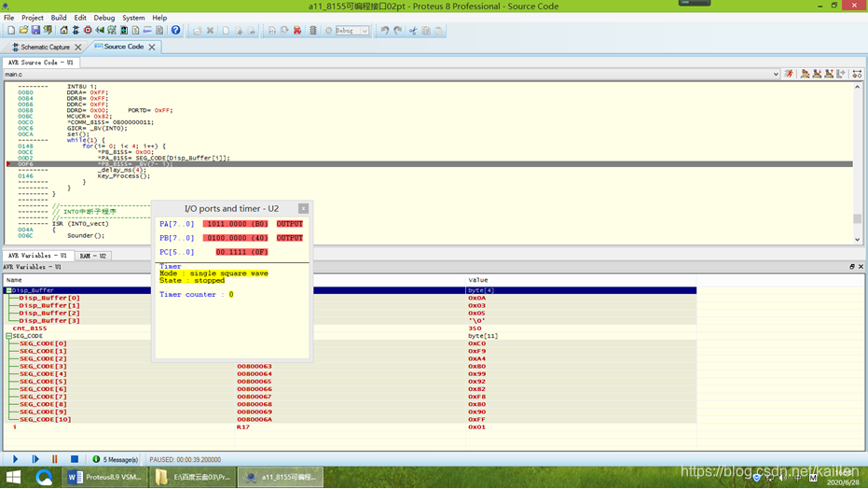Save project with the floppy disk icon
This screenshot has width=868, height=489.
point(35,31)
